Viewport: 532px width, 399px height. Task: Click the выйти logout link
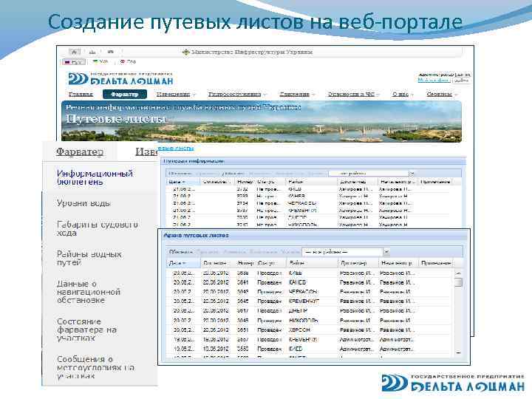pyautogui.click(x=462, y=81)
